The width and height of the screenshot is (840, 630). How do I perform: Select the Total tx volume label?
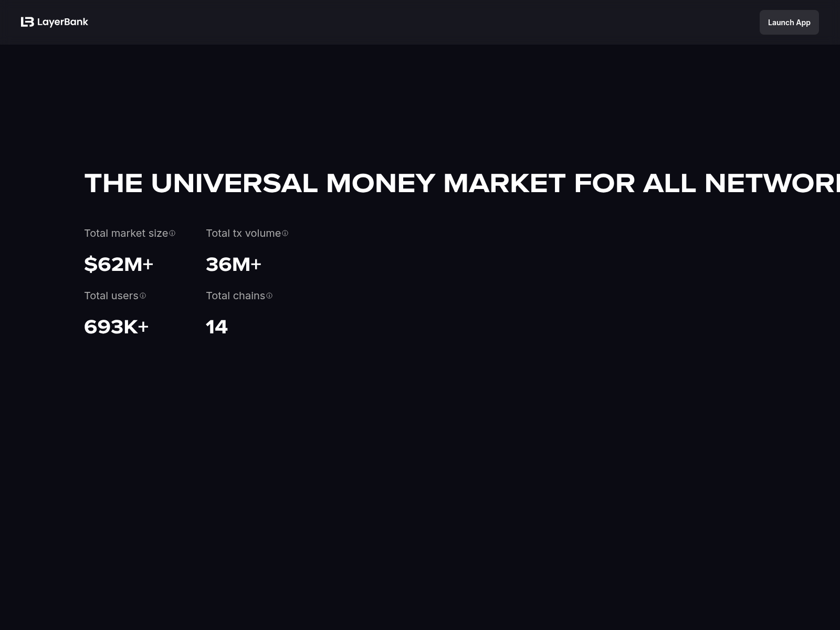pyautogui.click(x=243, y=233)
